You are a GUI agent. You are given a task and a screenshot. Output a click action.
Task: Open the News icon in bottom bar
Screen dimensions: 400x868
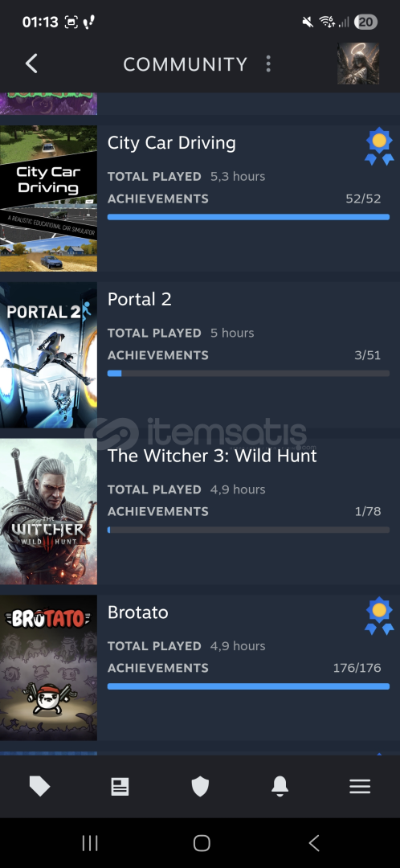click(120, 786)
